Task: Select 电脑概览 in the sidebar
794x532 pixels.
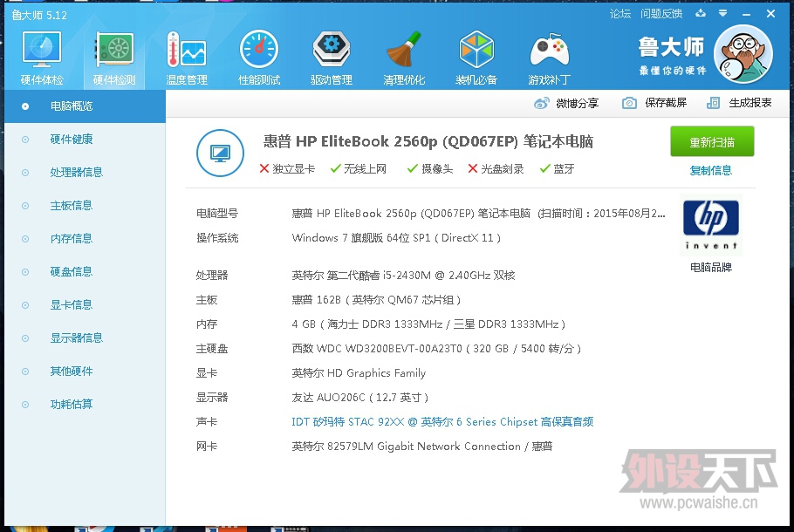Action: pyautogui.click(x=86, y=106)
